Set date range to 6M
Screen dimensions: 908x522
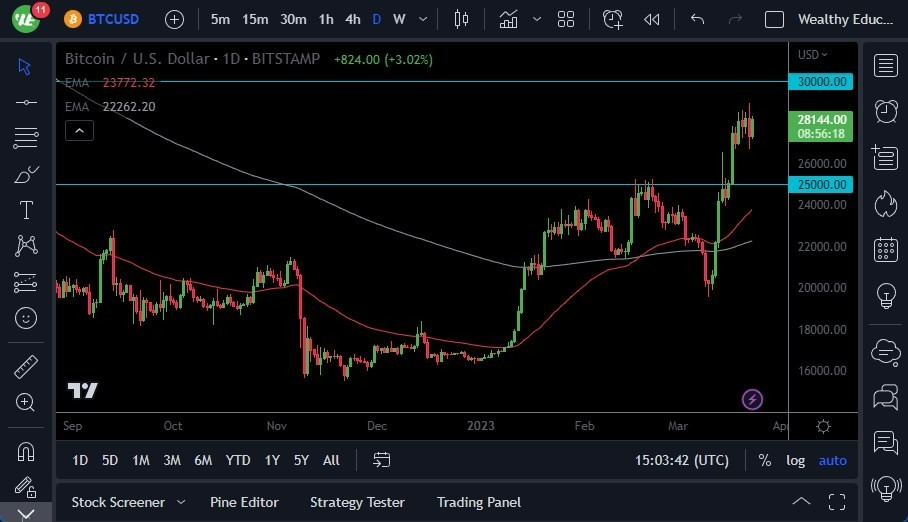click(203, 461)
